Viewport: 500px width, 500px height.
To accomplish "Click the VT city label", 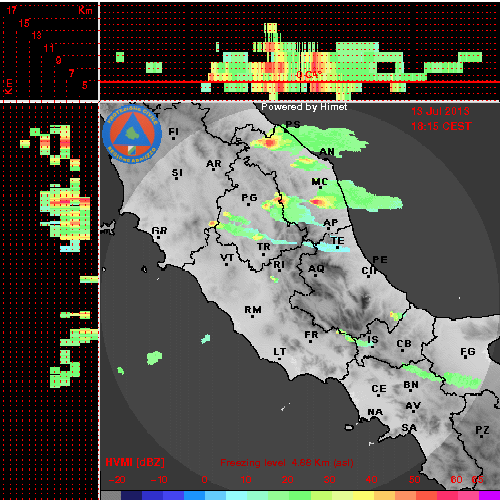I will click(x=227, y=257).
